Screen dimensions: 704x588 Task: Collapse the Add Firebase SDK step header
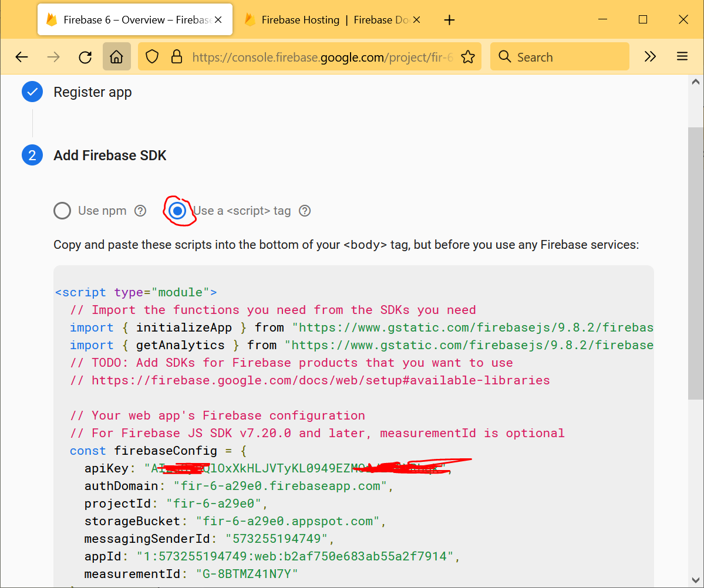[x=110, y=156]
